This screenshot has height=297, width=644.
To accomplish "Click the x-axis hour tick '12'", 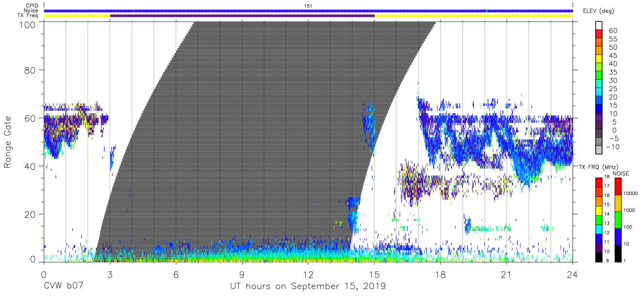I will point(308,274).
